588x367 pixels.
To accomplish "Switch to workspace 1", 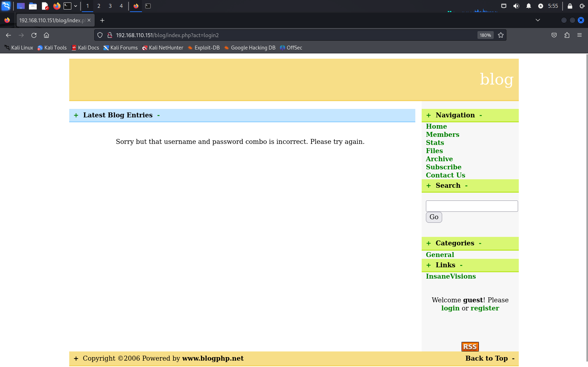I will click(x=88, y=6).
